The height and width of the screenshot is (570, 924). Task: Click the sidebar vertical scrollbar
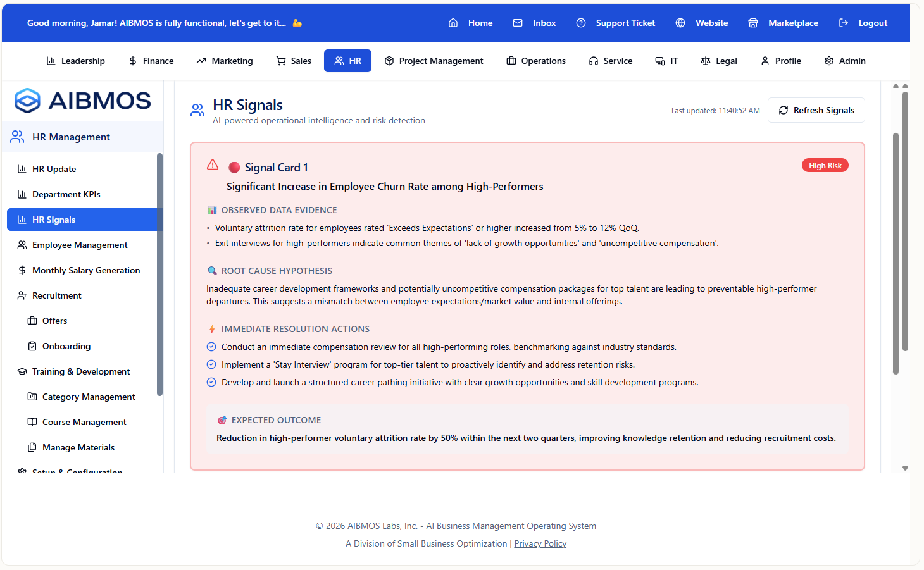[x=159, y=275]
